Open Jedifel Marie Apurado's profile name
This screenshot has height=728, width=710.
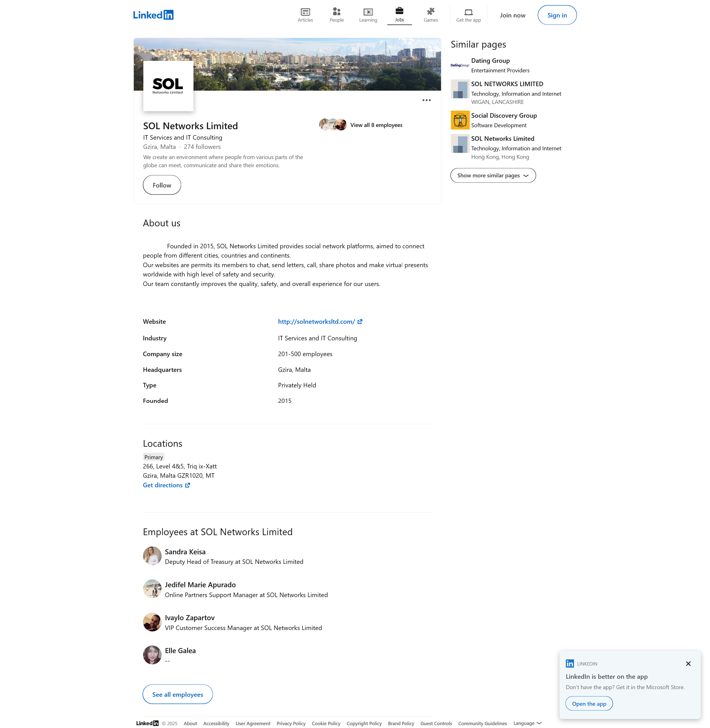click(200, 585)
